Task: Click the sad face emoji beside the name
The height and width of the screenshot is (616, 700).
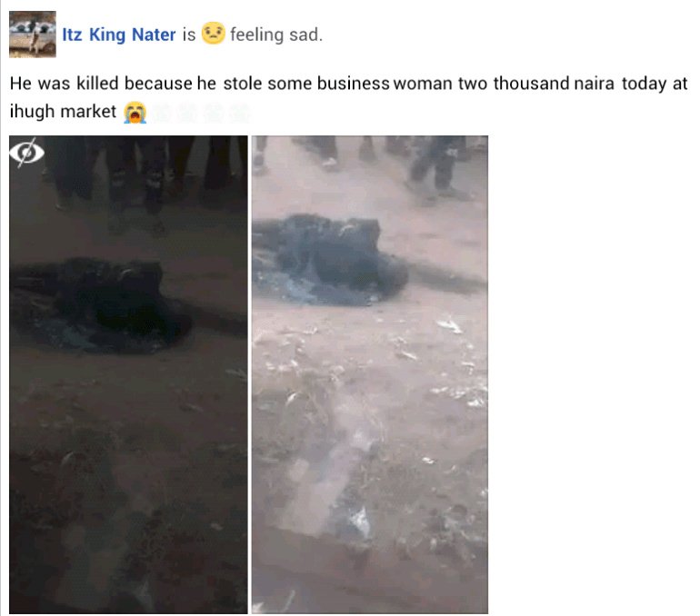Action: point(213,33)
